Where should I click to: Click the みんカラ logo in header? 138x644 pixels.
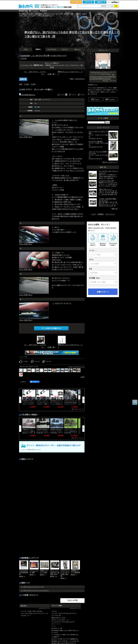coord(26,6)
